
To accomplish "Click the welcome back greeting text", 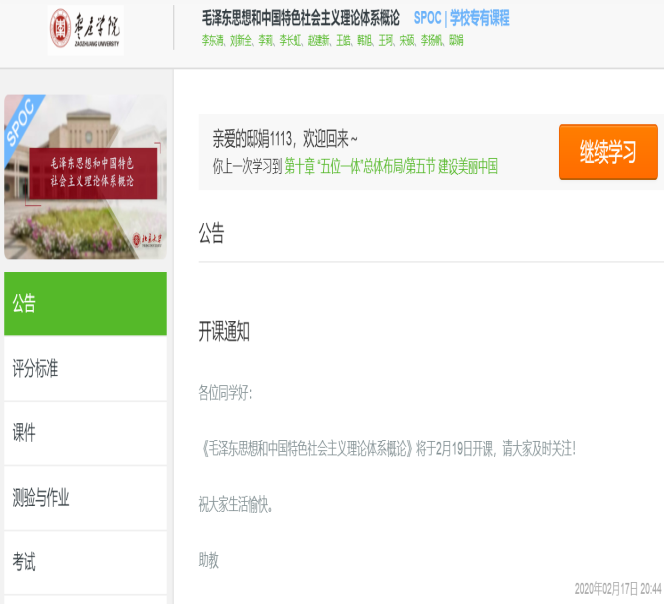I will click(285, 140).
